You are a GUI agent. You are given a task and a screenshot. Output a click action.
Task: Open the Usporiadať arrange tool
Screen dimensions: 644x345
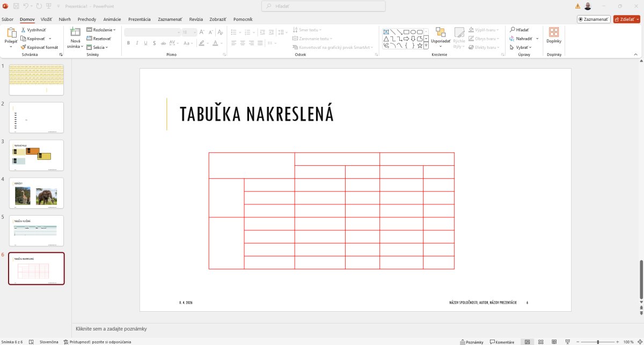pos(441,36)
